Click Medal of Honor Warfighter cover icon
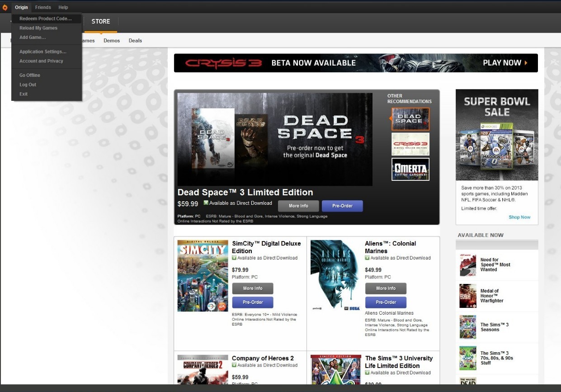 468,296
